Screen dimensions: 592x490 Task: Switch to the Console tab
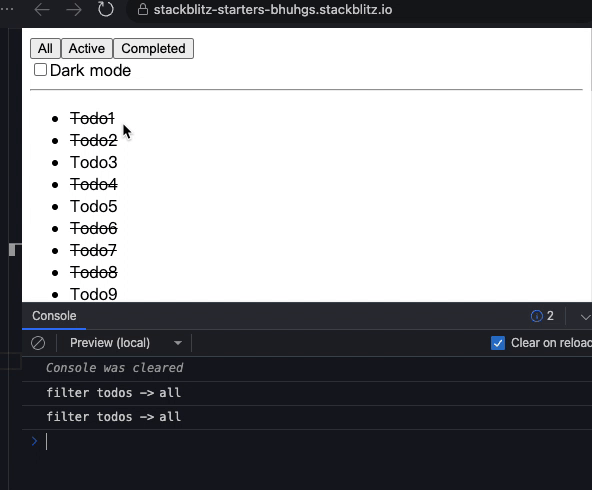click(54, 316)
